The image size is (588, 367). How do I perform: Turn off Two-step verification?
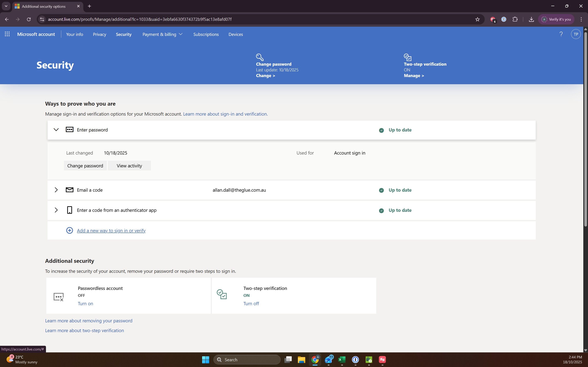pyautogui.click(x=251, y=303)
